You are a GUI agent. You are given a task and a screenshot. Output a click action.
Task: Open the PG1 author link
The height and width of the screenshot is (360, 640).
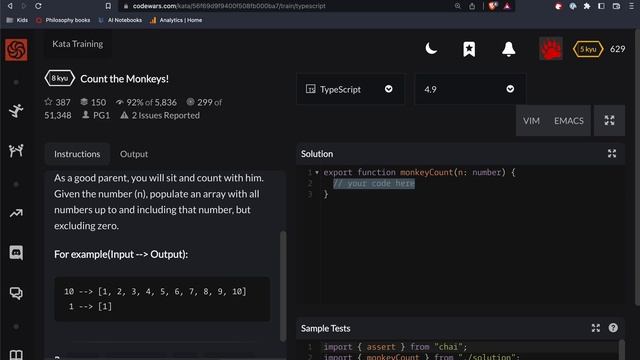click(x=96, y=115)
